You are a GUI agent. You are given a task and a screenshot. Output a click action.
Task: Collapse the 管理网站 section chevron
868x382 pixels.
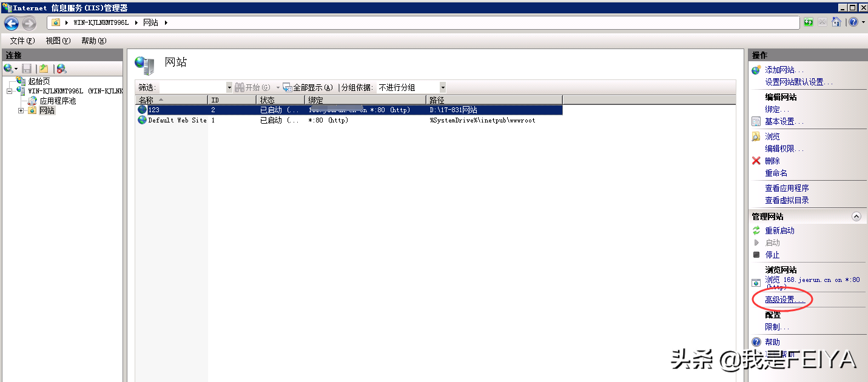coord(856,216)
